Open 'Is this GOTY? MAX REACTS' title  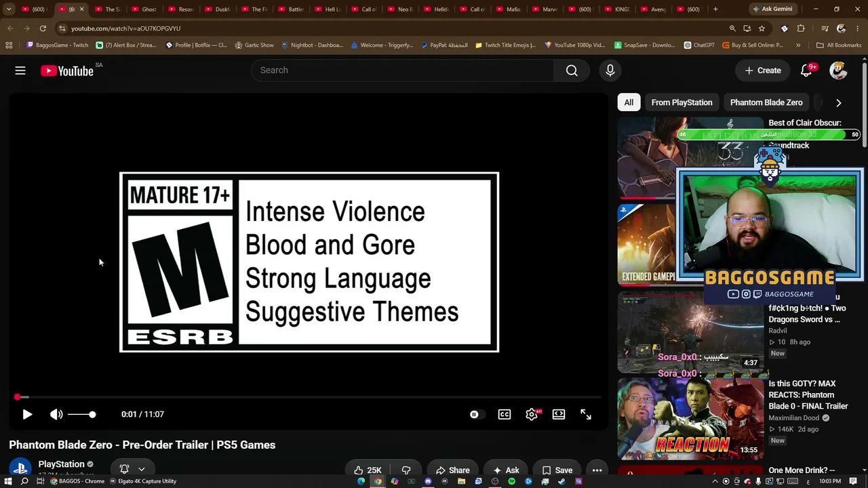point(808,394)
